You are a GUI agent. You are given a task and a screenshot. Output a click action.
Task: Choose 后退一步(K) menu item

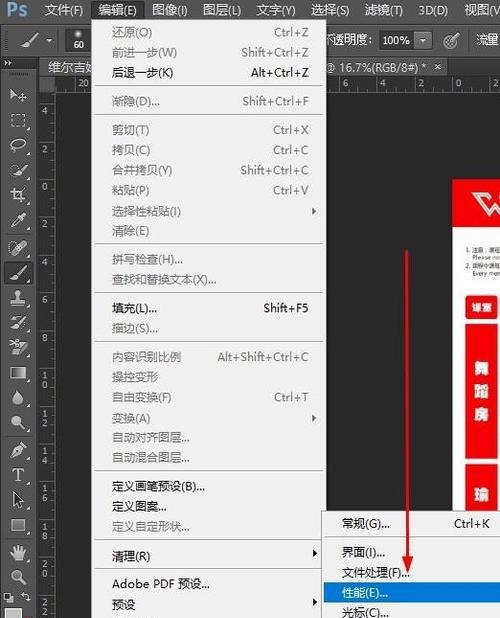(210, 73)
